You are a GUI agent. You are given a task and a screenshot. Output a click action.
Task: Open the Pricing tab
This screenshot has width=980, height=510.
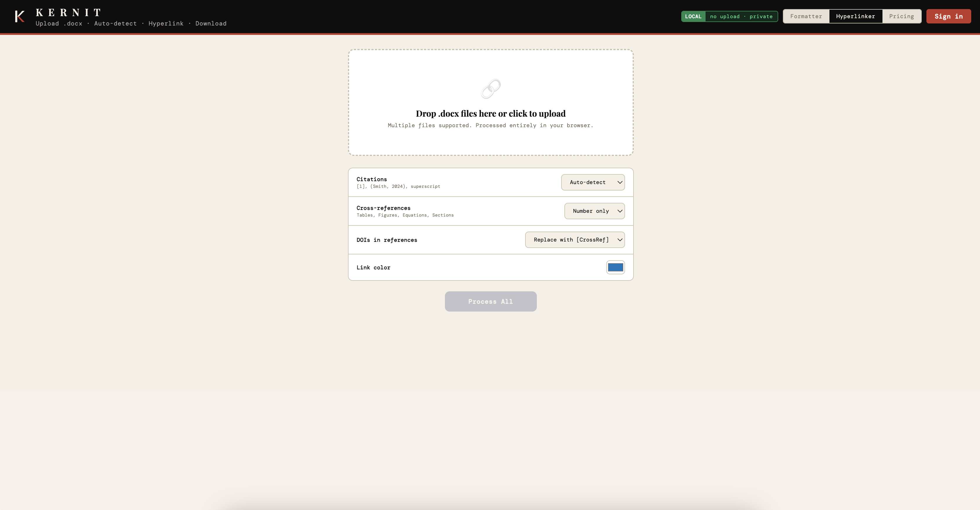tap(901, 16)
